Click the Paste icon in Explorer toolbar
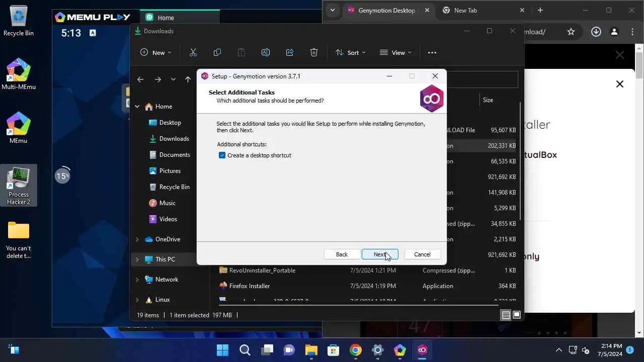The image size is (644, 362). 242,52
